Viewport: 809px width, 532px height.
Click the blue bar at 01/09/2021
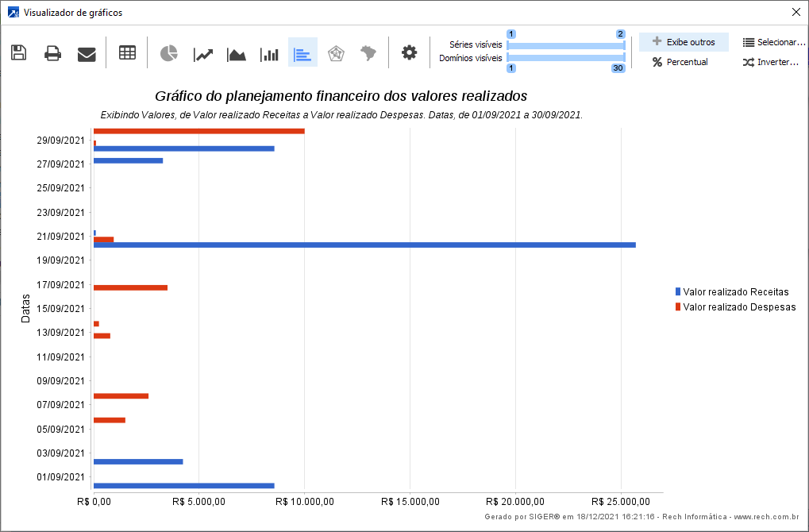coord(183,486)
